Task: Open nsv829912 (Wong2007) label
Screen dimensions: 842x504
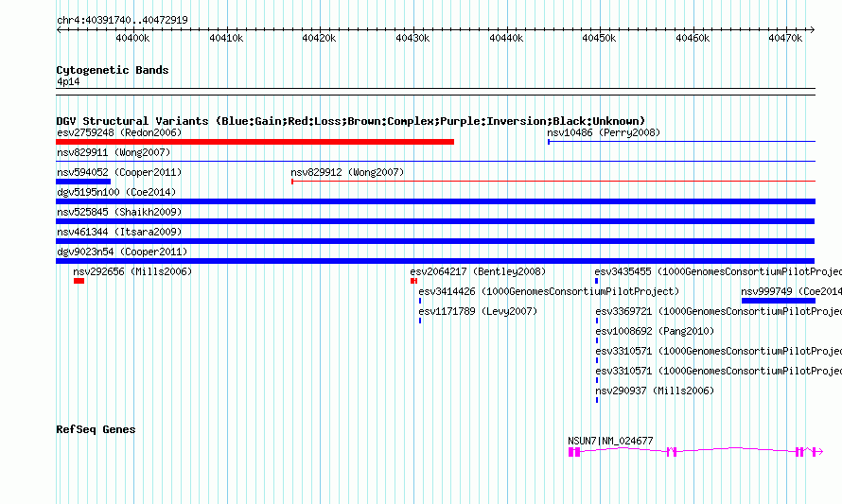Action: (x=347, y=172)
